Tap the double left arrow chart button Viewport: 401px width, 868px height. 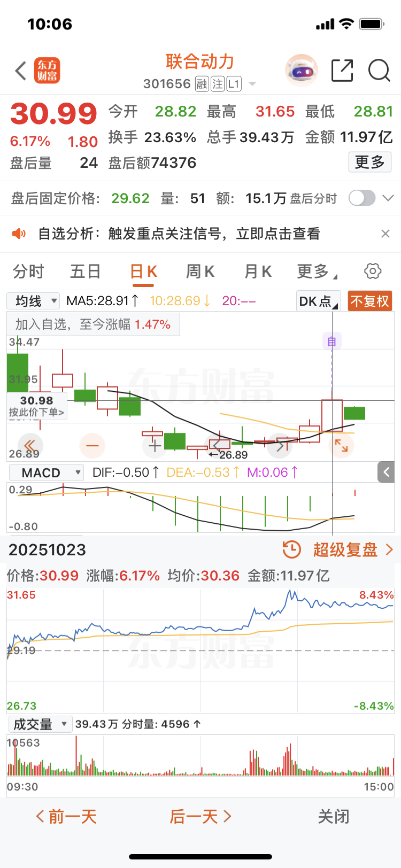[30, 445]
